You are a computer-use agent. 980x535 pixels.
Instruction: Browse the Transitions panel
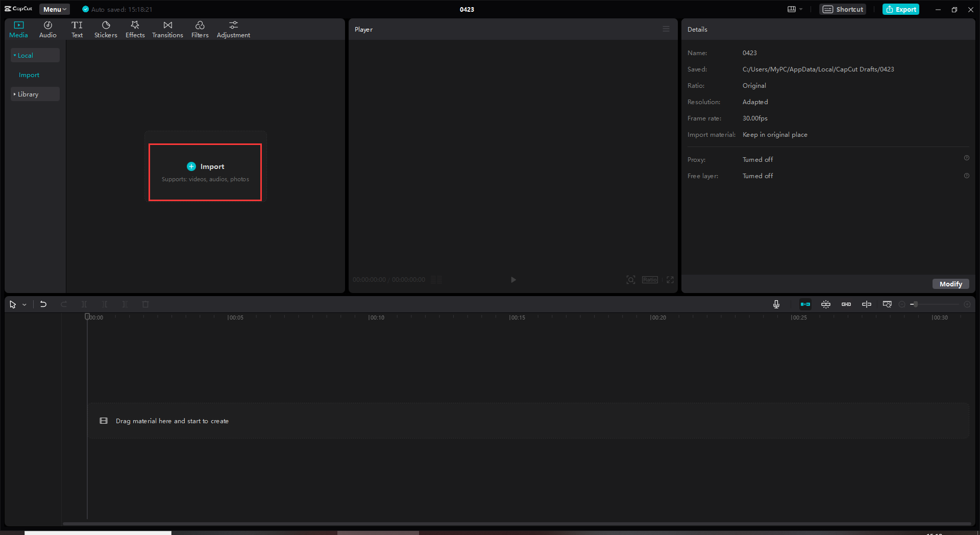167,29
